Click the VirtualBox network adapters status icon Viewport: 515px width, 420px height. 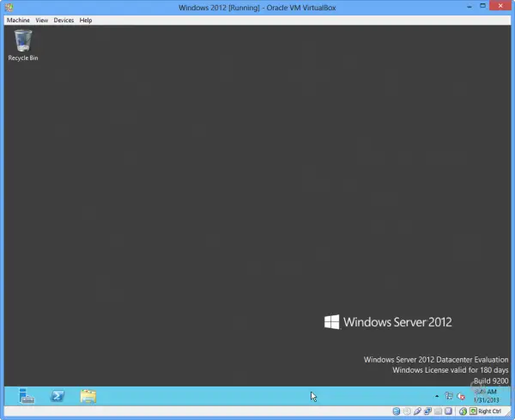point(427,411)
